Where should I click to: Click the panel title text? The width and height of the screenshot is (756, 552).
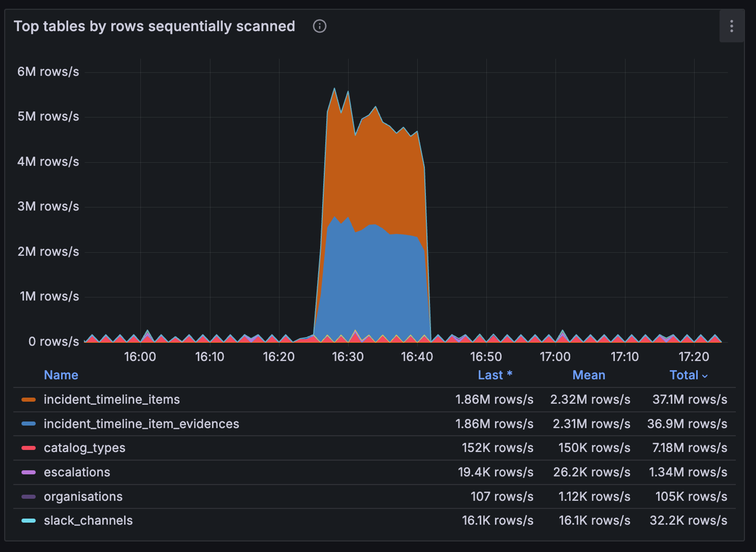pyautogui.click(x=154, y=26)
